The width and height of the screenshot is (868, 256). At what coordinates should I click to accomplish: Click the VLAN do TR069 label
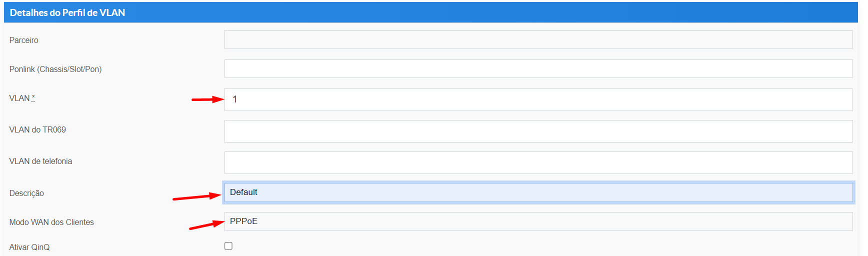click(37, 129)
